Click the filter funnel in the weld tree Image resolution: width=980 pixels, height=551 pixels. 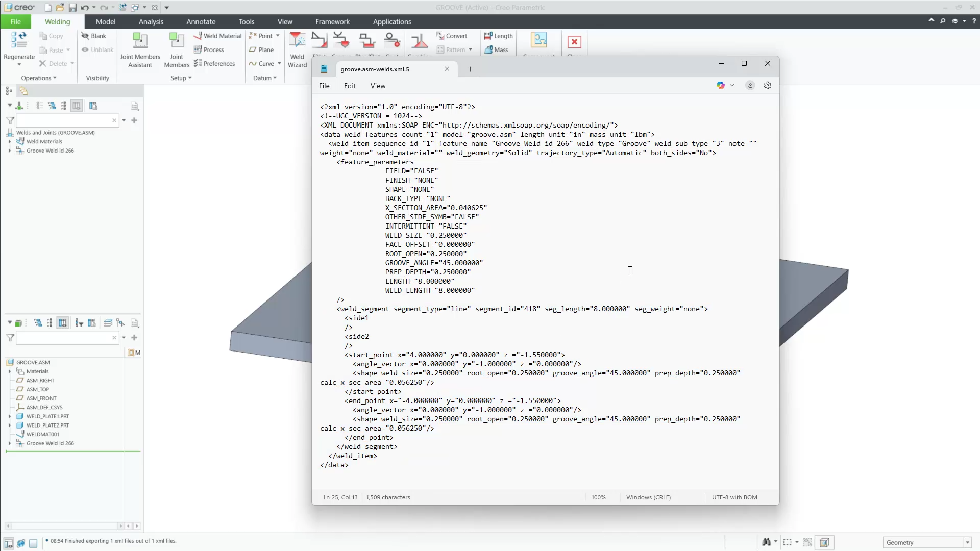click(x=10, y=120)
